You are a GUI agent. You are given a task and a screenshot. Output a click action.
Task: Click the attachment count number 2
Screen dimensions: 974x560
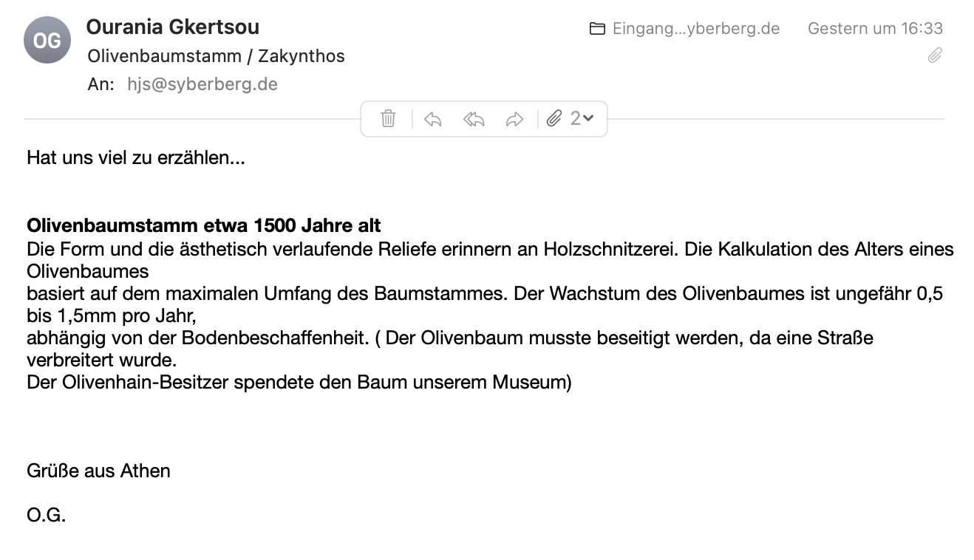(x=575, y=118)
